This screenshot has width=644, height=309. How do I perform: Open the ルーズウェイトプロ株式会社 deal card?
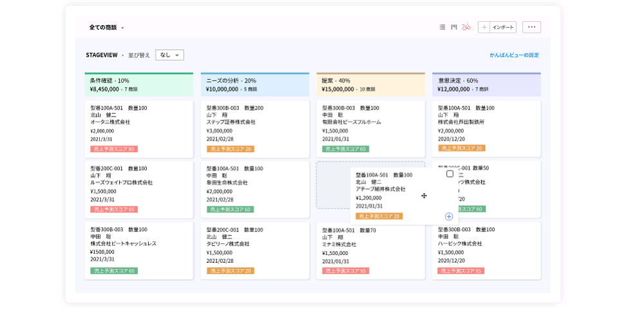(139, 190)
